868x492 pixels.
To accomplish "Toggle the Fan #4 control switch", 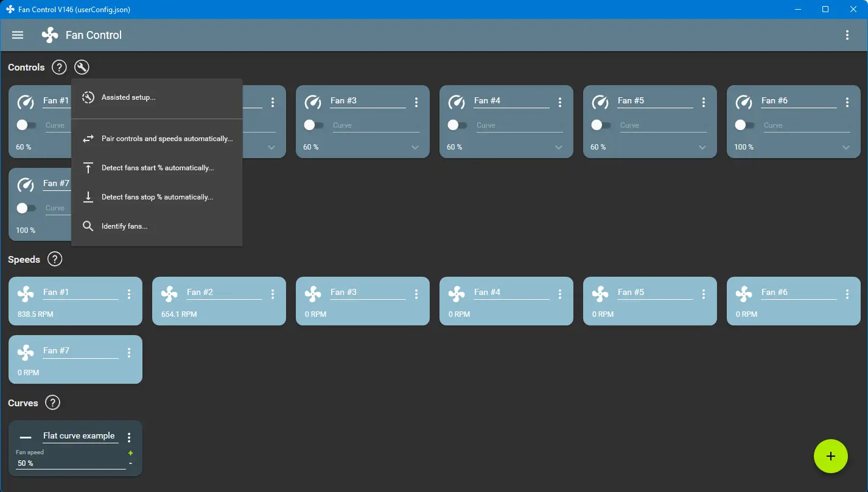I will (457, 125).
